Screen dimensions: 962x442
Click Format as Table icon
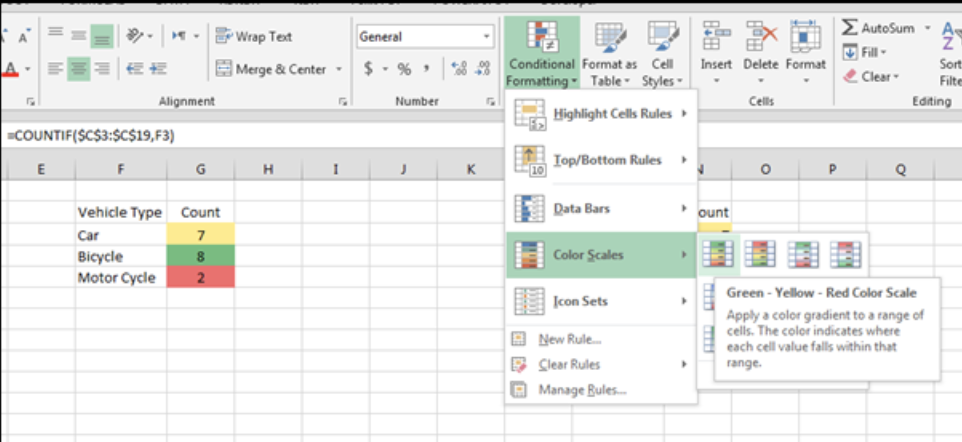pyautogui.click(x=609, y=38)
